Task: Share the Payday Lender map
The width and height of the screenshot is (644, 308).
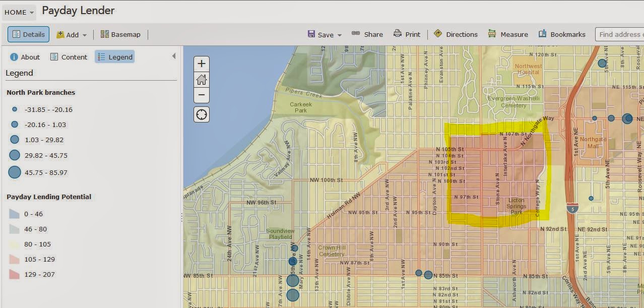Action: click(367, 34)
